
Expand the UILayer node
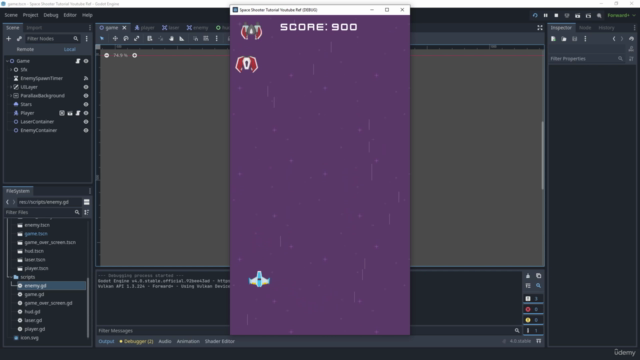[11, 87]
